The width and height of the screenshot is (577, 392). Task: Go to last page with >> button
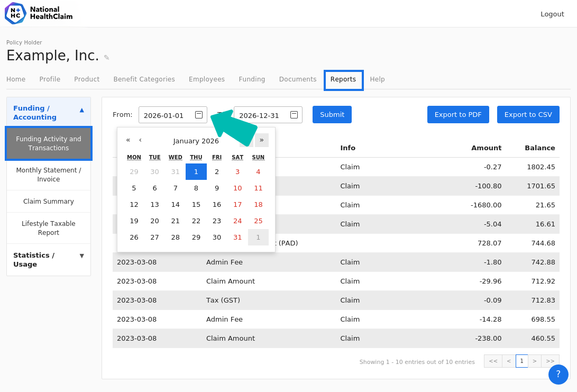tap(550, 361)
